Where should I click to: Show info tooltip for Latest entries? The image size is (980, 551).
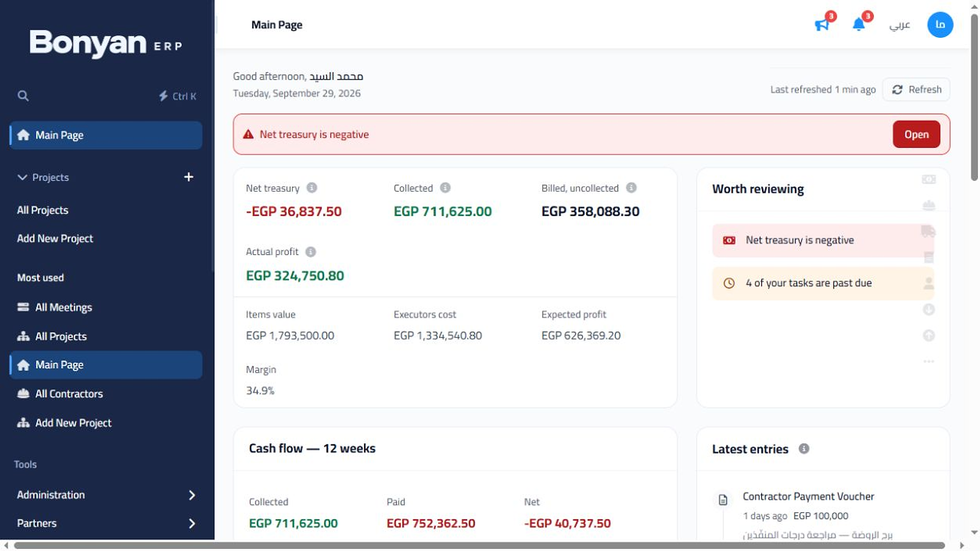pos(804,448)
